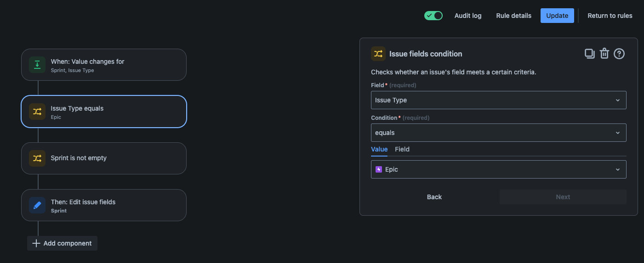Open the Audit log
644x263 pixels.
(468, 16)
